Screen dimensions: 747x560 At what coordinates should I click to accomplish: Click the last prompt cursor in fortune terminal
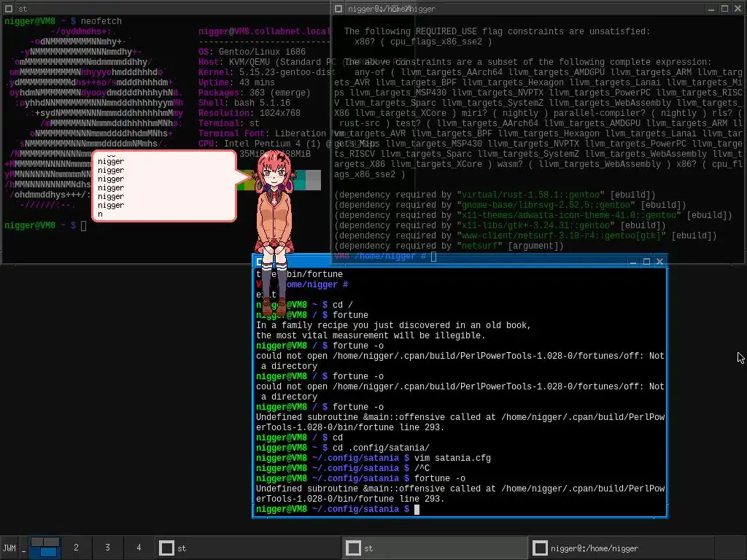[417, 510]
